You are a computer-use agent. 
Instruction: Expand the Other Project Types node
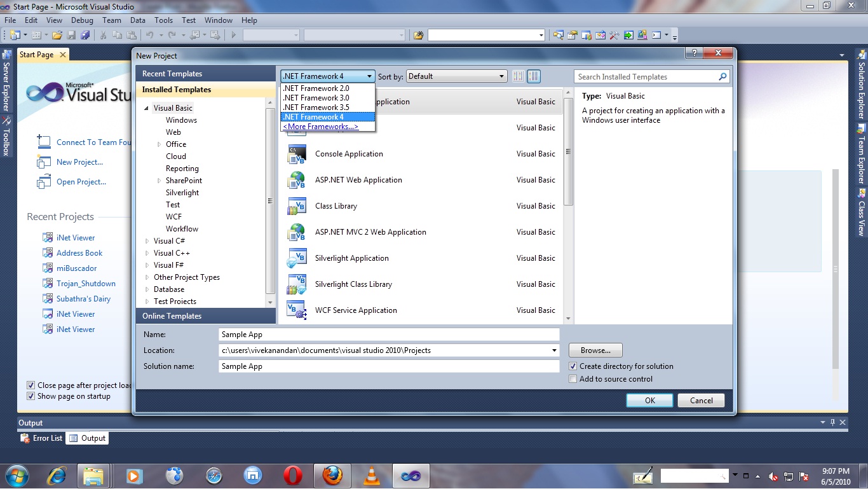coord(147,277)
